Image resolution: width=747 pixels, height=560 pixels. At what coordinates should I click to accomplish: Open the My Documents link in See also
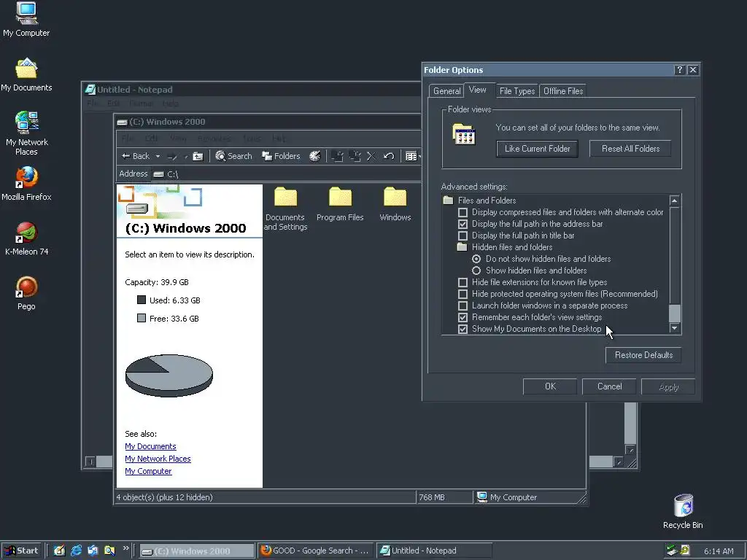(x=150, y=446)
